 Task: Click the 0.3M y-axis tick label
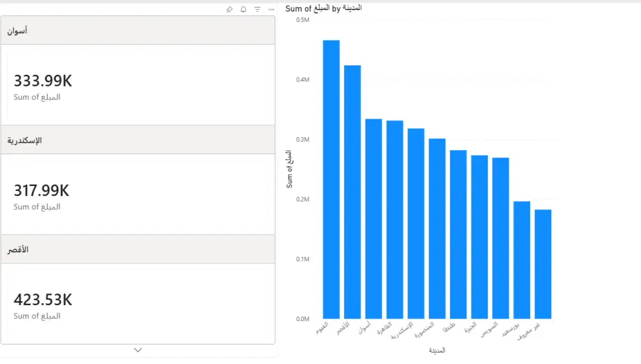pyautogui.click(x=303, y=139)
